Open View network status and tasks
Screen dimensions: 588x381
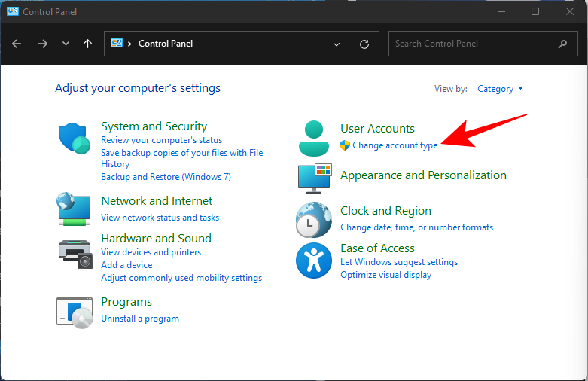point(160,218)
